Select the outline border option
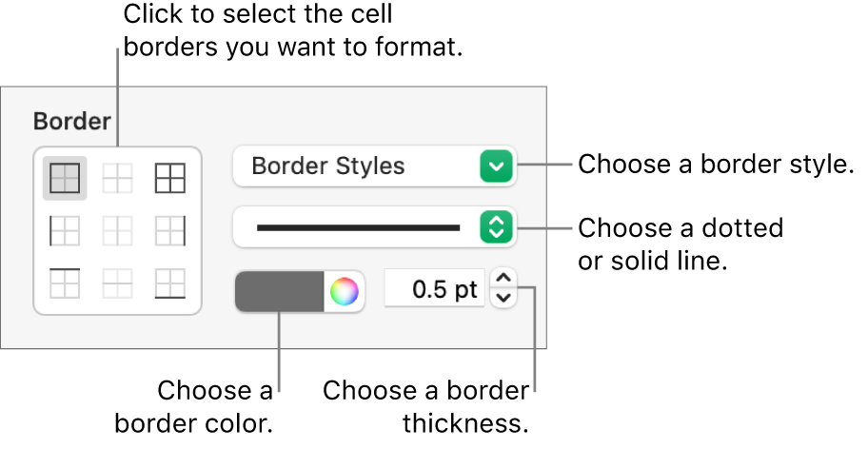This screenshot has height=449, width=868. coord(65,178)
